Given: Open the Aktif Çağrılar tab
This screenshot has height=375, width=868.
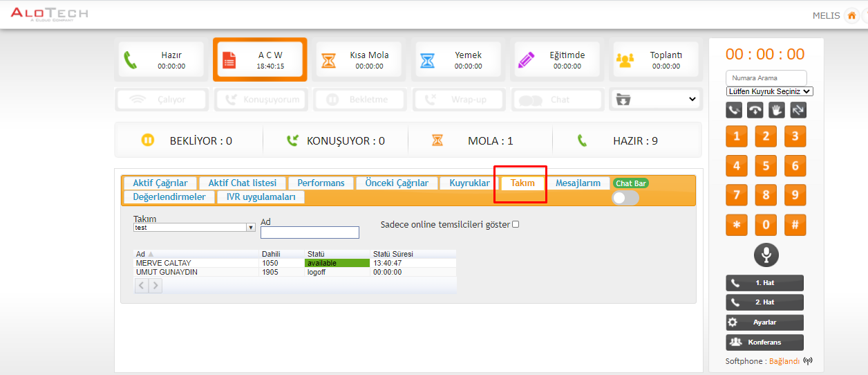Looking at the screenshot, I should point(160,183).
